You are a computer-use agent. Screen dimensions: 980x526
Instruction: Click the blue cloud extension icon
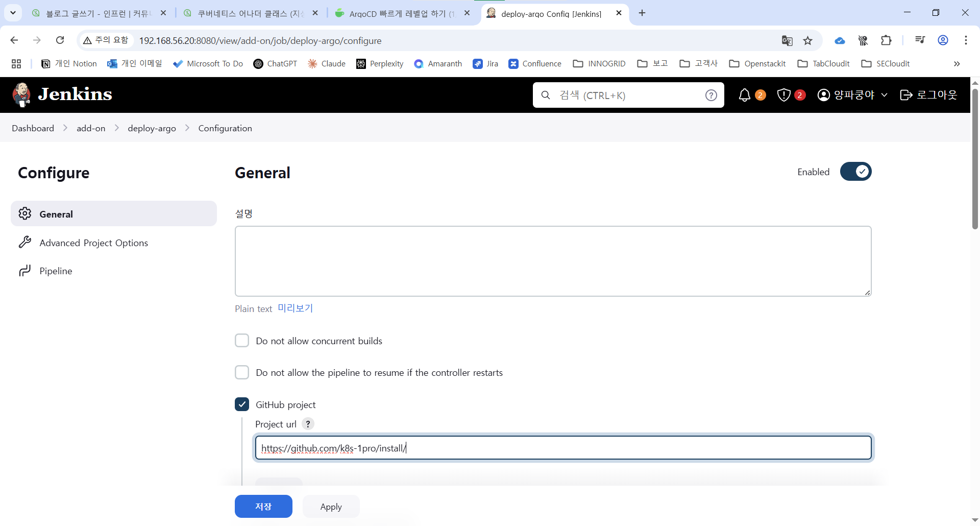click(x=840, y=40)
